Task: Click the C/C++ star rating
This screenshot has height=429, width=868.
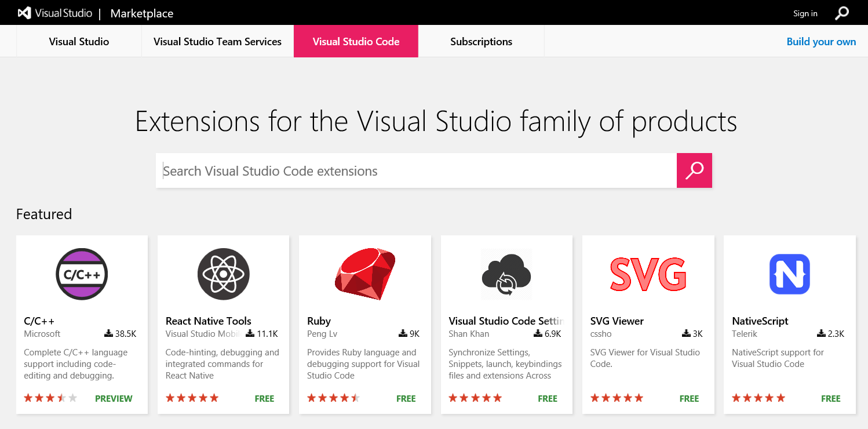Action: coord(50,398)
